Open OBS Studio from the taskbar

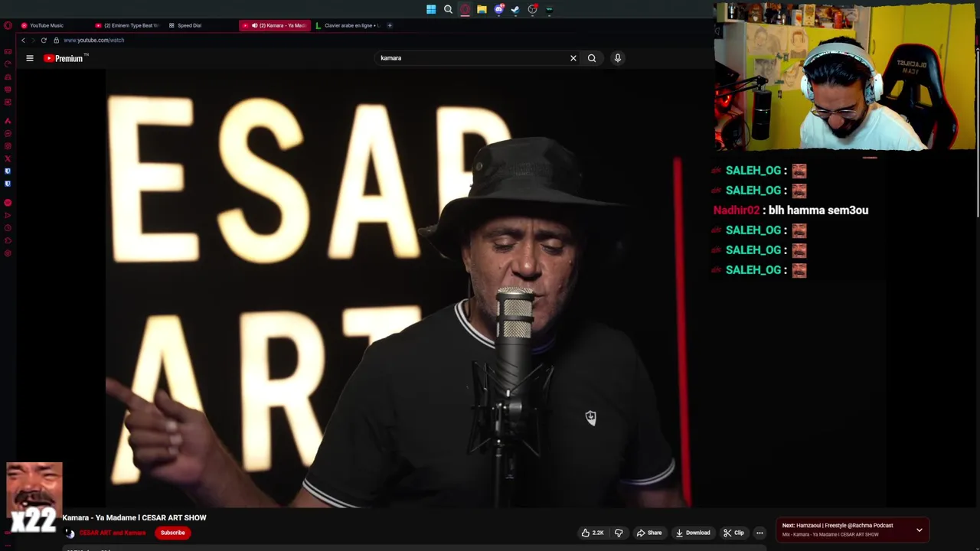(532, 10)
